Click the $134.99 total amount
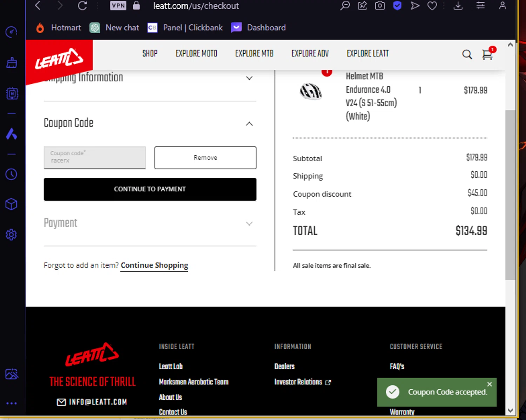The image size is (526, 420). [x=471, y=231]
